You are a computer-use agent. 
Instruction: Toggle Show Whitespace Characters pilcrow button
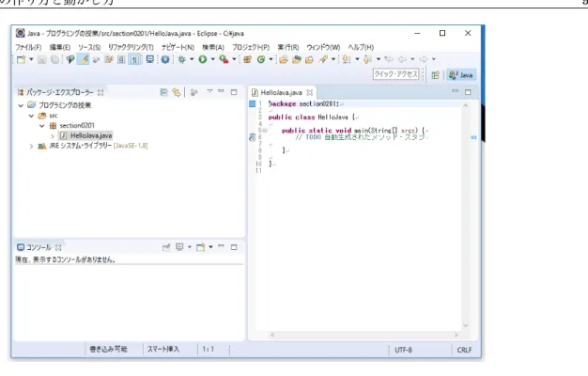tap(134, 59)
